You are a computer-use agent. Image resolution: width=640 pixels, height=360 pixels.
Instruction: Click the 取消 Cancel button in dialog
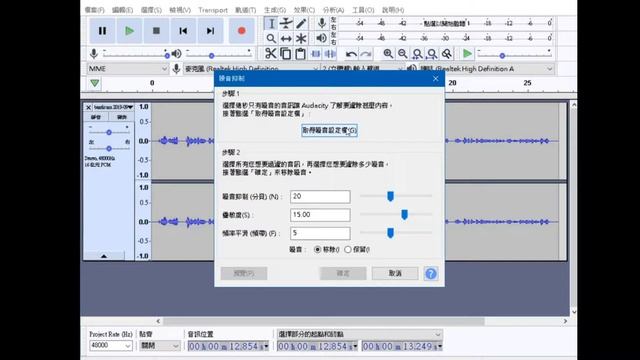[395, 273]
